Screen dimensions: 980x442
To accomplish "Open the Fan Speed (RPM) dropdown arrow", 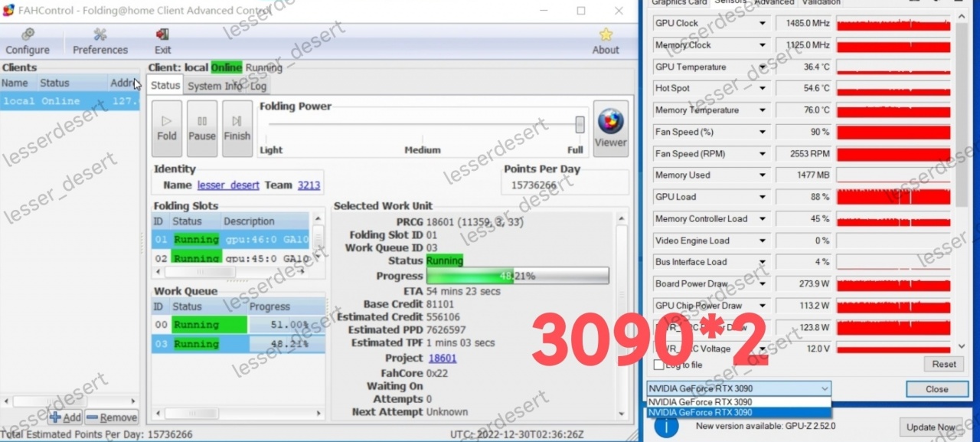I will pos(763,154).
